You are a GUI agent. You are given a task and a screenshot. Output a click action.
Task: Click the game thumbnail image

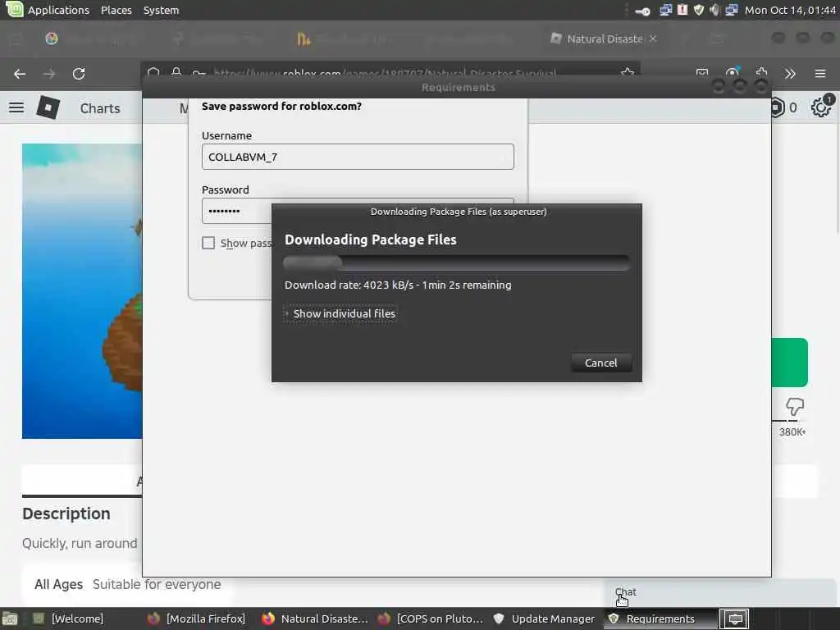82,291
